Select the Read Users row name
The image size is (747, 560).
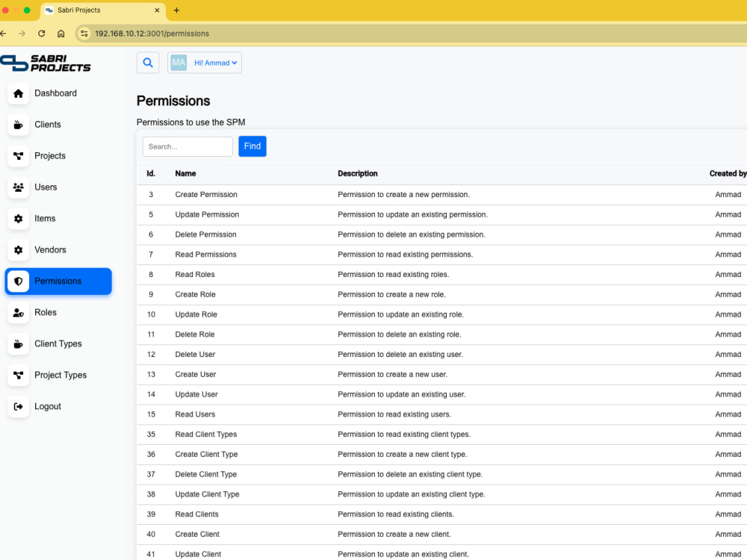[x=195, y=414]
